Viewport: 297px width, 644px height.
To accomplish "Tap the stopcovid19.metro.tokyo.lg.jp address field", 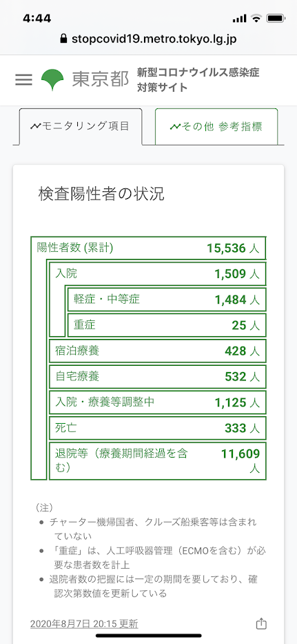I will (149, 39).
